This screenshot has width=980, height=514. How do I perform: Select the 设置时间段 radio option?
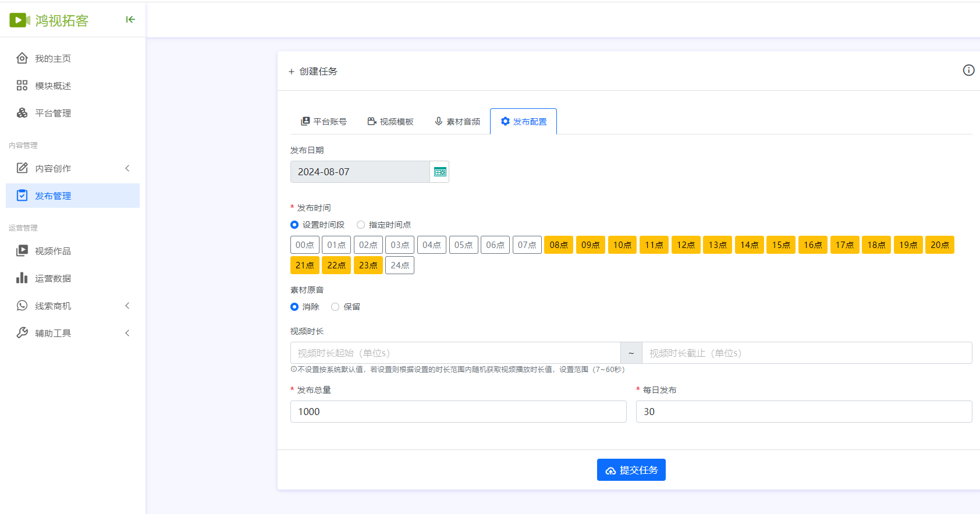coord(294,225)
